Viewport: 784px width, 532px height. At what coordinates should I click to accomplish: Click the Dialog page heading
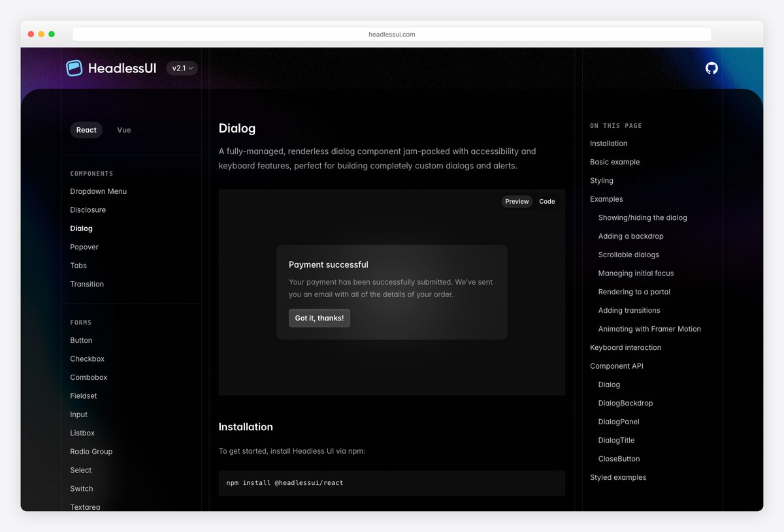[x=237, y=129]
